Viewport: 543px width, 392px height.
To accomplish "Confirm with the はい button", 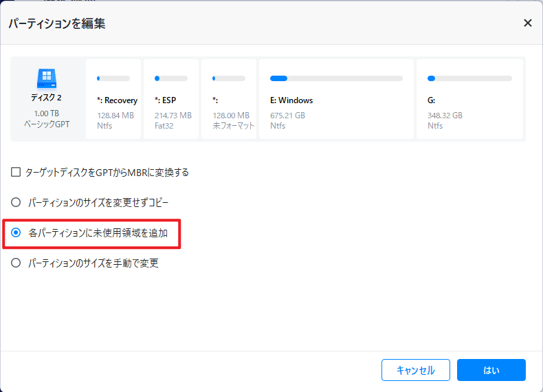I will click(491, 370).
